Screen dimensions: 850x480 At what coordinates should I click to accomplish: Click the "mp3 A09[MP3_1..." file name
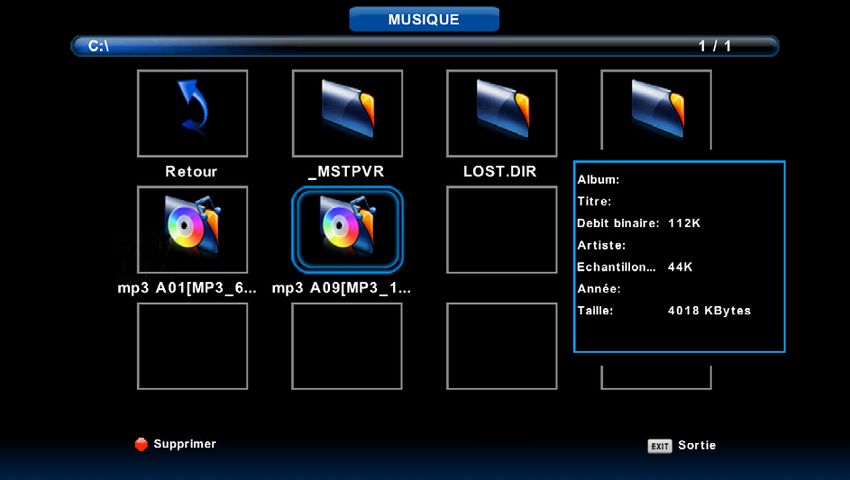point(342,288)
